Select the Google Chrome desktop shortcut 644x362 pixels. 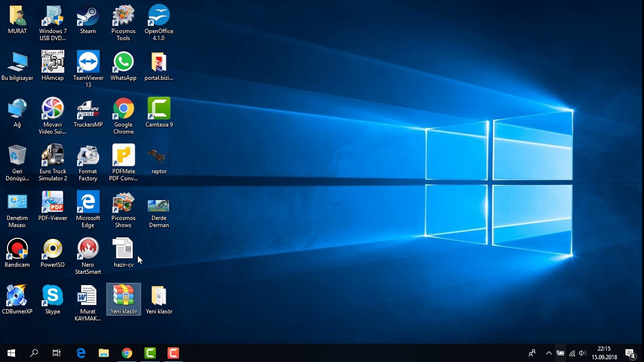point(123,116)
